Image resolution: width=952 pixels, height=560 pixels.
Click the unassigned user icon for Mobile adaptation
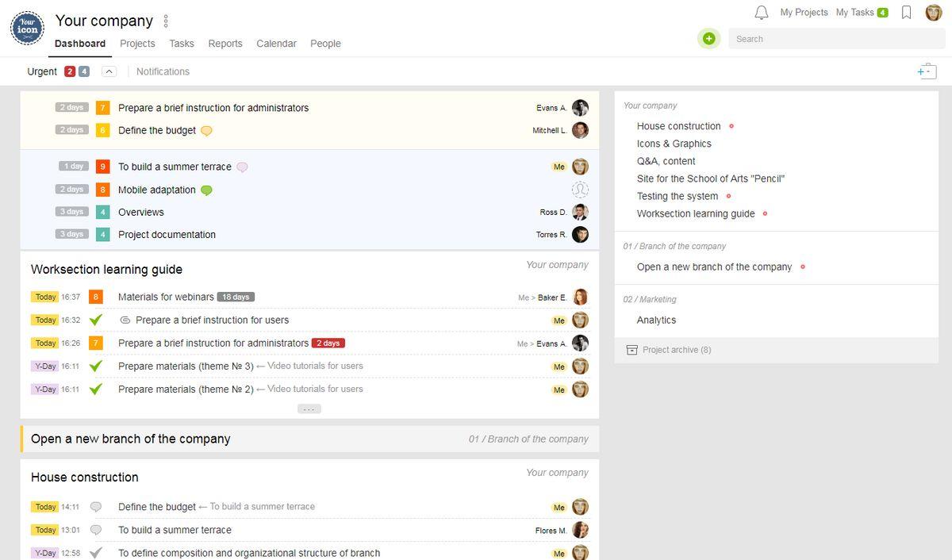(580, 190)
